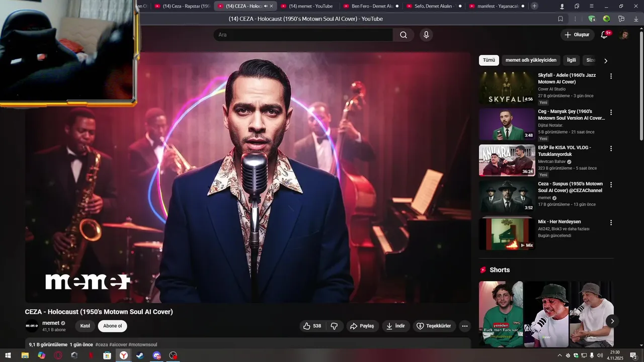Image resolution: width=644 pixels, height=362 pixels.
Task: Open the taskbar clock 21:30
Action: tap(615, 355)
